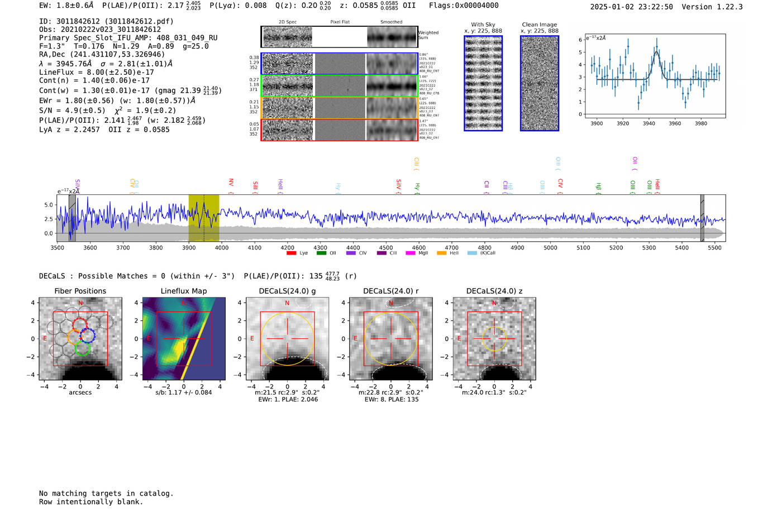Image resolution: width=782 pixels, height=532 pixels.
Task: Click the Gaussian emission line fit plot
Action: pos(655,76)
